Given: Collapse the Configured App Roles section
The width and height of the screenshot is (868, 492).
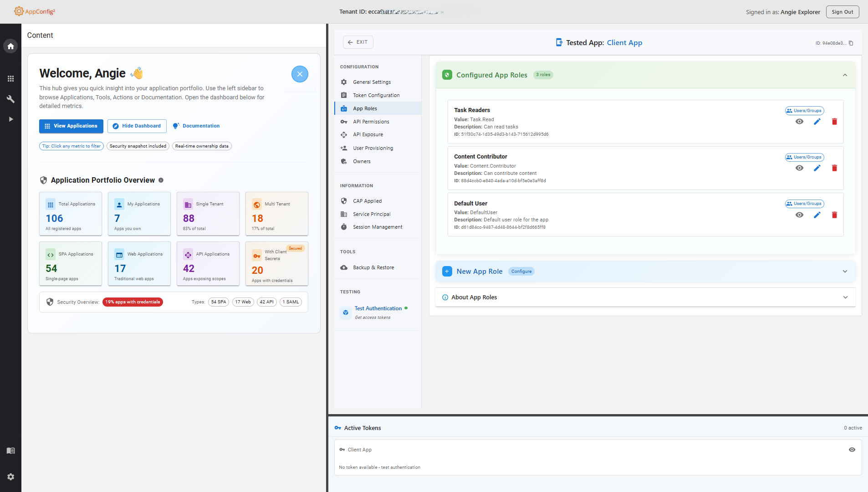Looking at the screenshot, I should coord(845,75).
